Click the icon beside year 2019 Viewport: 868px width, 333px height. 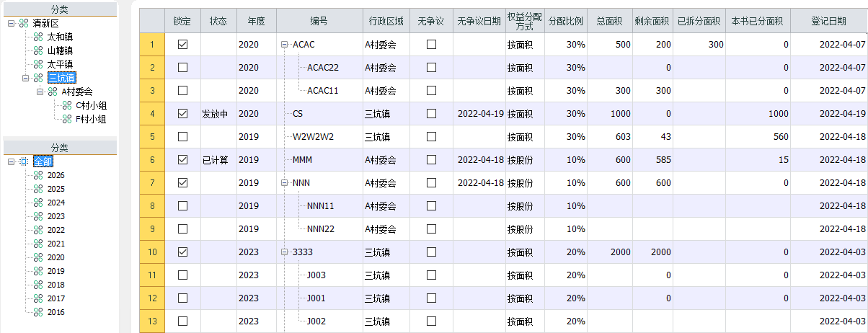[x=38, y=271]
